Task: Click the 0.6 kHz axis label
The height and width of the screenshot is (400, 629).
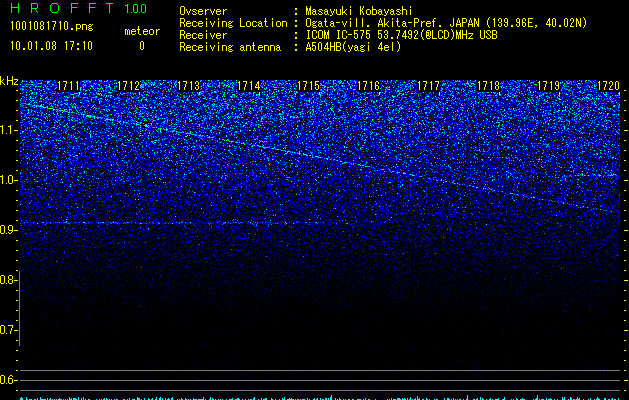Action: click(x=8, y=380)
